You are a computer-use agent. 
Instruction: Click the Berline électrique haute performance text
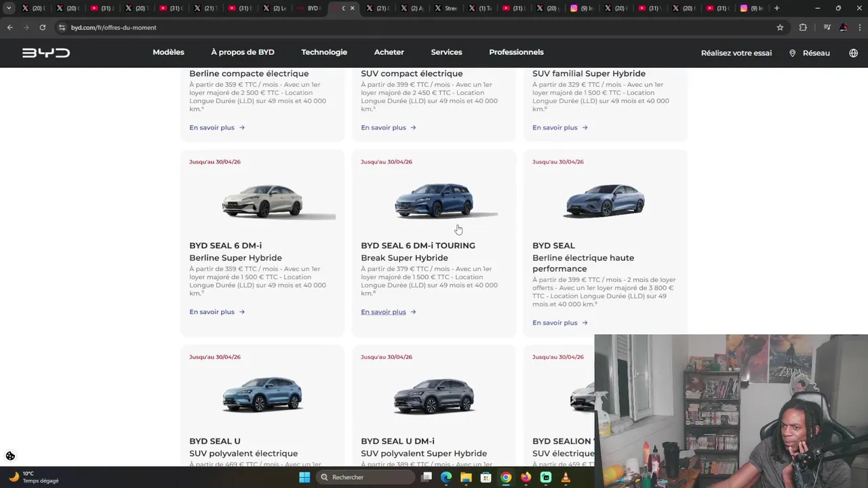(583, 263)
